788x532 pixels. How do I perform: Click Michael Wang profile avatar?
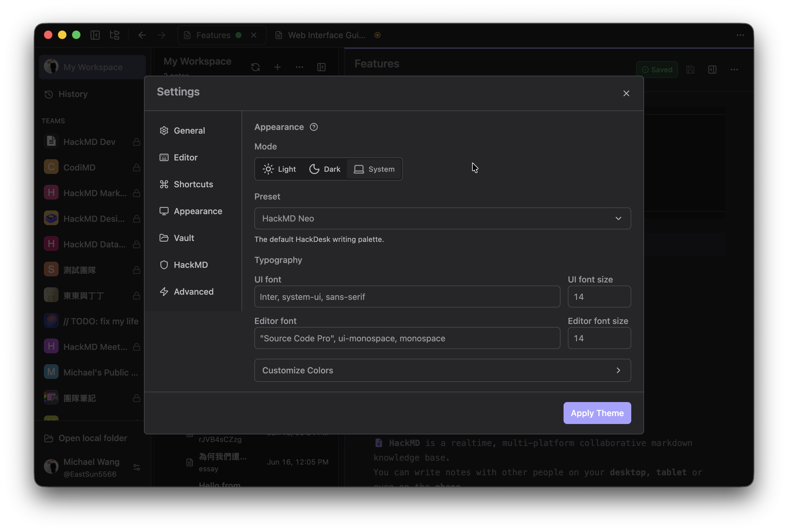[x=51, y=467]
